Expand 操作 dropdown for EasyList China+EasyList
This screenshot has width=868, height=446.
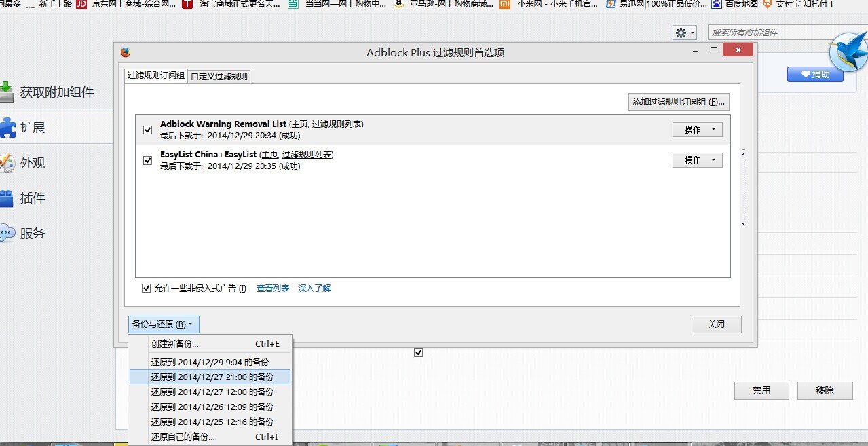pos(697,160)
